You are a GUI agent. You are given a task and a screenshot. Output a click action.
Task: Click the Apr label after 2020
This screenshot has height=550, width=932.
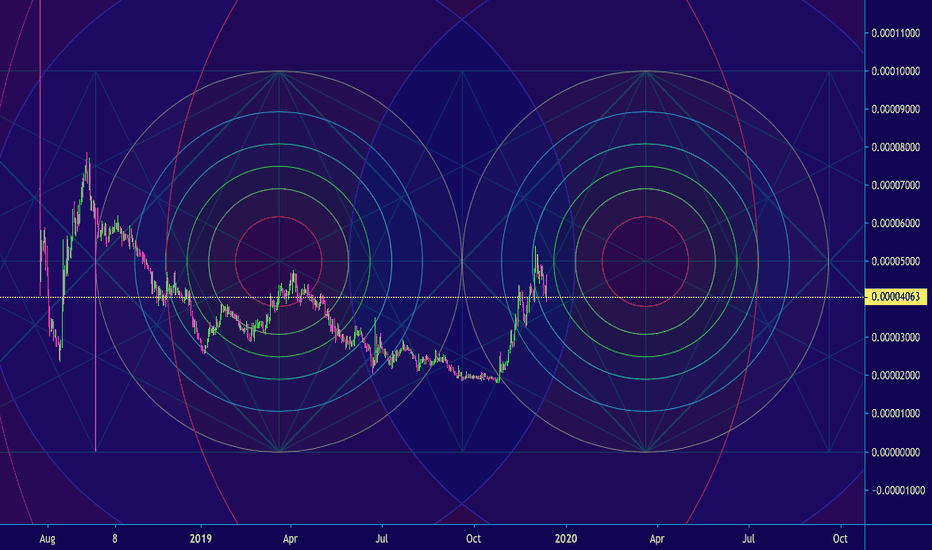pyautogui.click(x=657, y=539)
